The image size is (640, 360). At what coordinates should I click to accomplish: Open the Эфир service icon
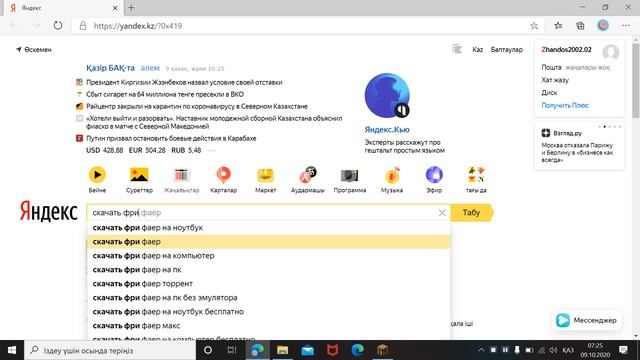(434, 175)
